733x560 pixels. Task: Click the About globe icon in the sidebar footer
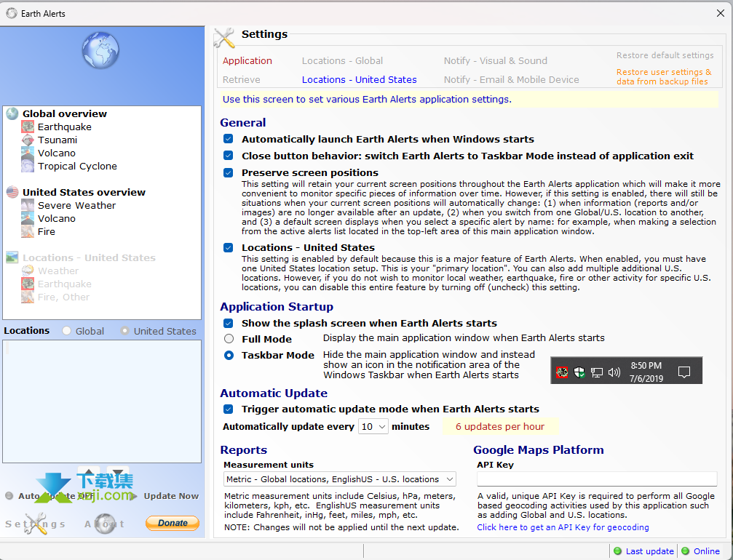(x=105, y=524)
